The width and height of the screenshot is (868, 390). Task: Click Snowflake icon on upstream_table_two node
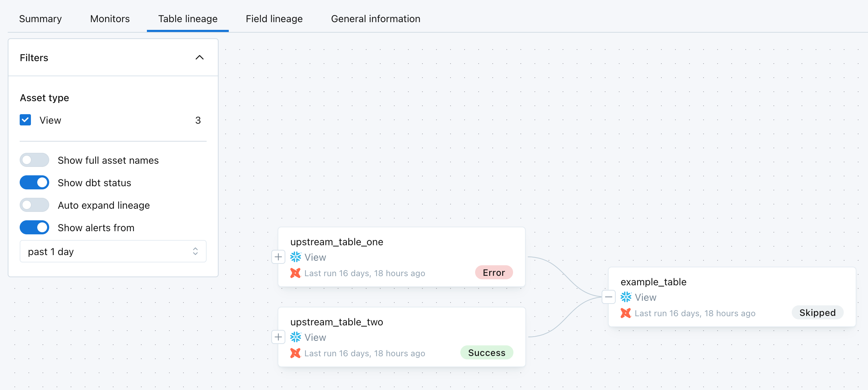(x=296, y=337)
